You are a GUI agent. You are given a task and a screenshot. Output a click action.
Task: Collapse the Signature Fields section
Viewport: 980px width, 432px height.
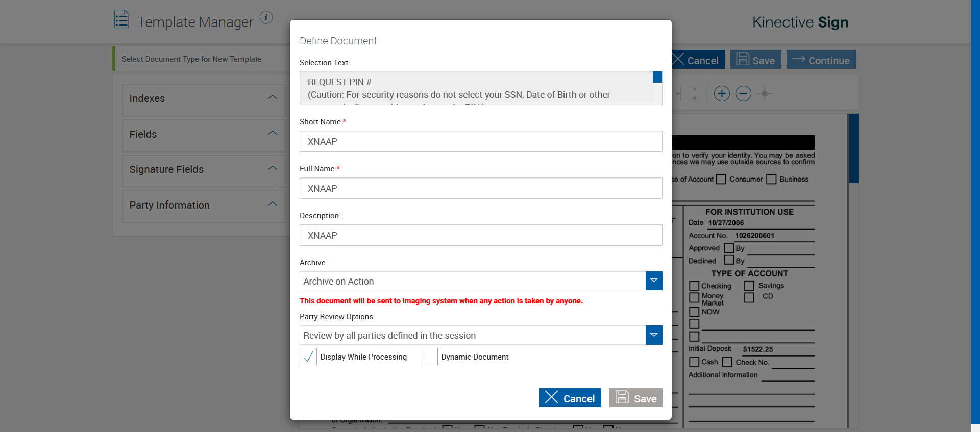click(273, 168)
